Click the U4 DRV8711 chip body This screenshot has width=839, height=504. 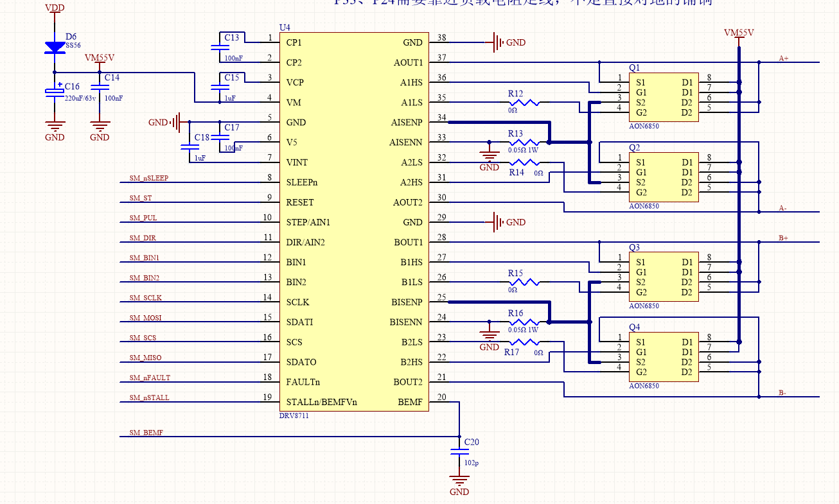pyautogui.click(x=354, y=222)
